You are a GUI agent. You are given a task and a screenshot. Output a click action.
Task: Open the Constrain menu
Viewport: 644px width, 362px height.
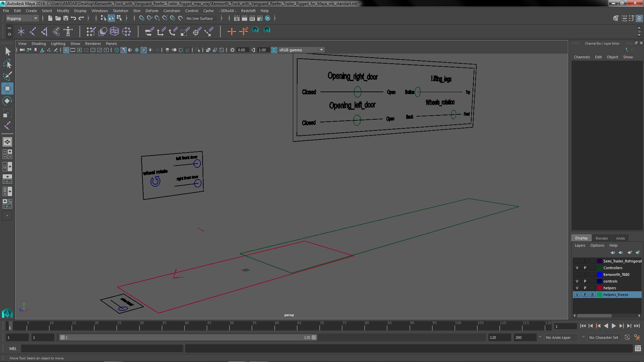pyautogui.click(x=172, y=11)
